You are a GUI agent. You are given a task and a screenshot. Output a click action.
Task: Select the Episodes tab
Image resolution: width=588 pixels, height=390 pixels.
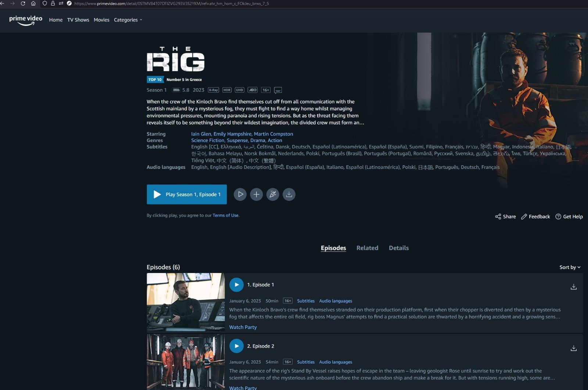coord(333,248)
